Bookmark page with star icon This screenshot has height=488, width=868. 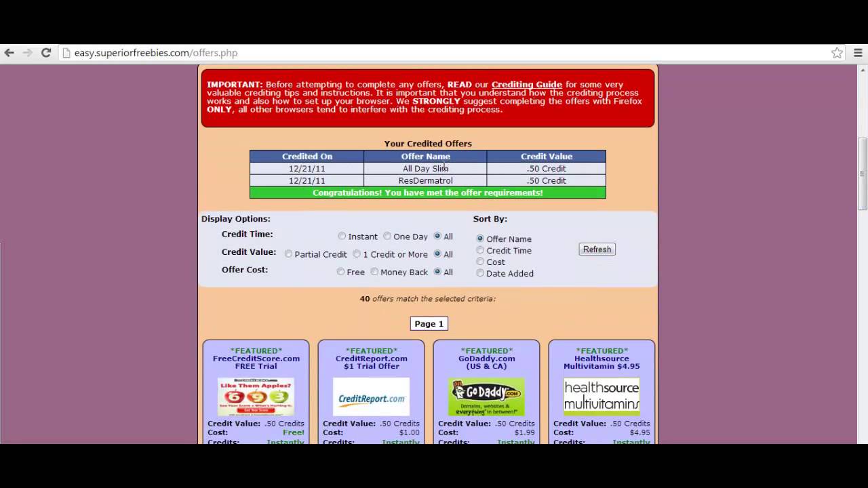click(837, 53)
